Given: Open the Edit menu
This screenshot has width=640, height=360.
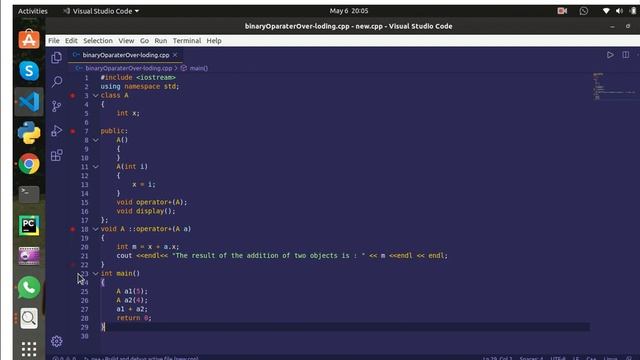Looking at the screenshot, I should coord(71,41).
